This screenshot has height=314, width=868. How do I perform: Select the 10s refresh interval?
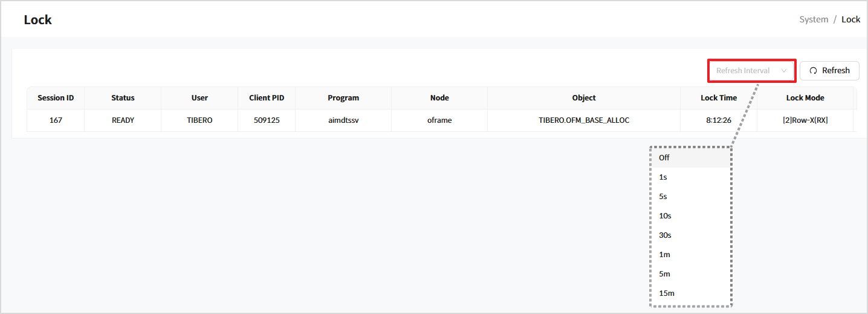[665, 216]
